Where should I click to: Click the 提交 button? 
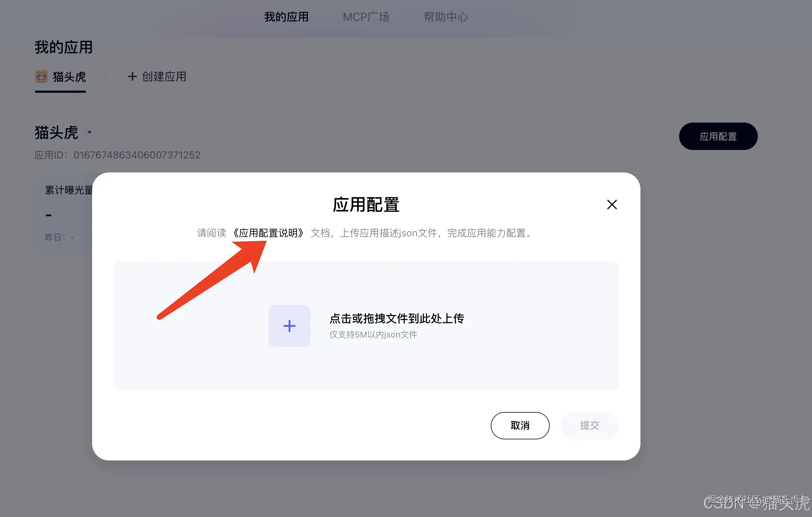click(x=589, y=425)
